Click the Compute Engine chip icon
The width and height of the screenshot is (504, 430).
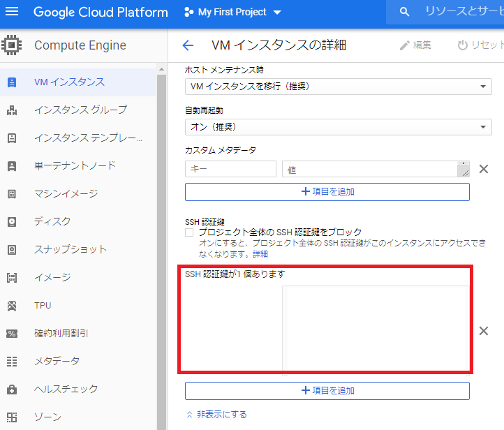[12, 45]
